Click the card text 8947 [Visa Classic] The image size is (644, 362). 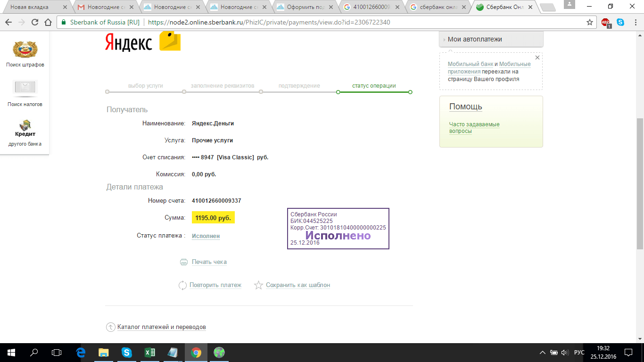(227, 157)
